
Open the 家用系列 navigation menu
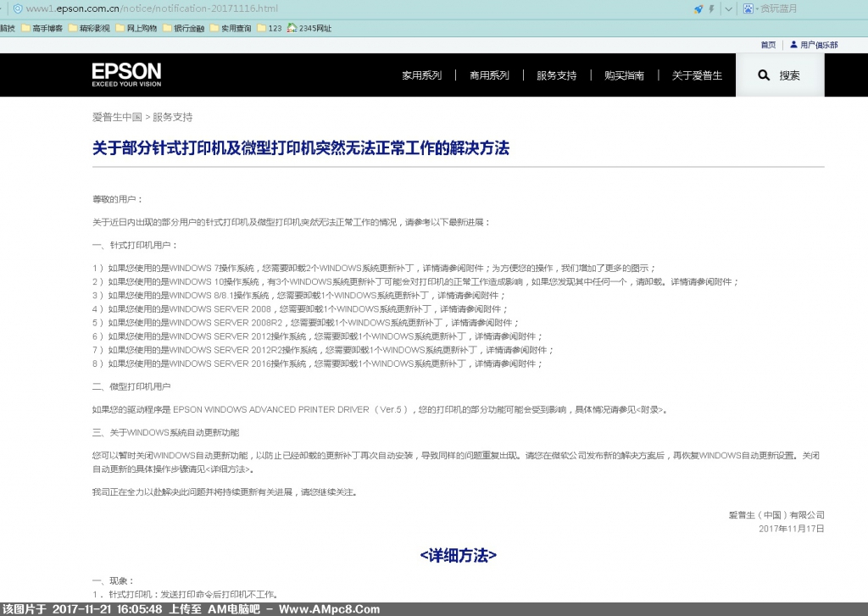coord(422,75)
